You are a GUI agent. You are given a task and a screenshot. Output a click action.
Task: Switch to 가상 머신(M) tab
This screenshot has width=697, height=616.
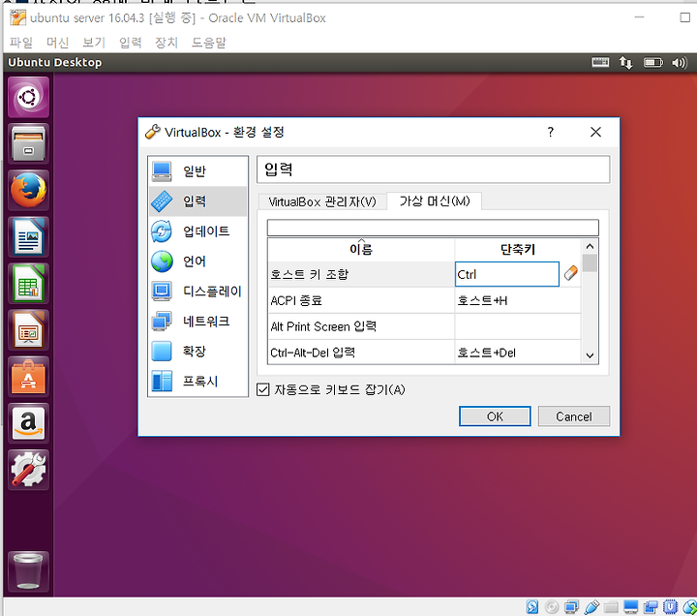(x=435, y=201)
